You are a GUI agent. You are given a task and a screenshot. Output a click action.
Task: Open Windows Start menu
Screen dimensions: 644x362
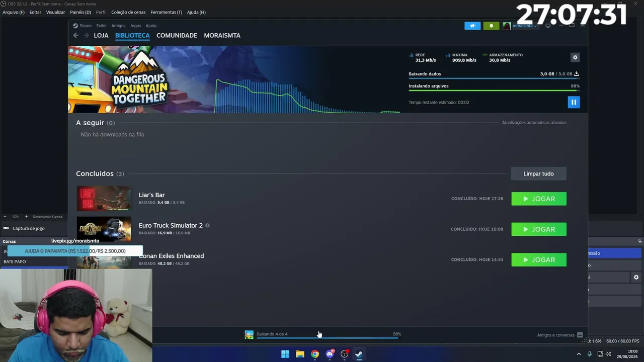pos(285,354)
